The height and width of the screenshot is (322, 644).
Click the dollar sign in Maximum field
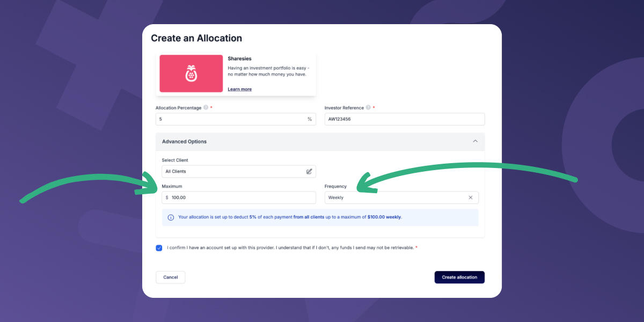[167, 197]
